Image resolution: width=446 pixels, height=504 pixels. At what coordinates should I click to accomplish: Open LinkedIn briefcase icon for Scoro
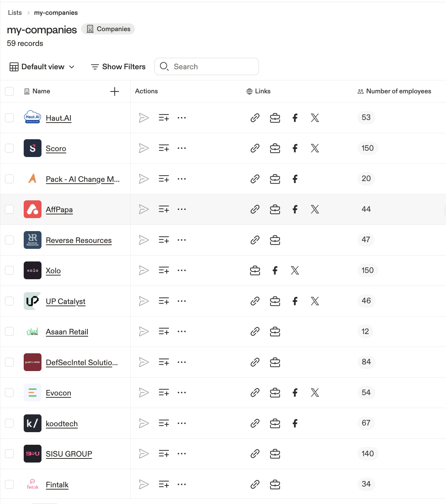[275, 148]
